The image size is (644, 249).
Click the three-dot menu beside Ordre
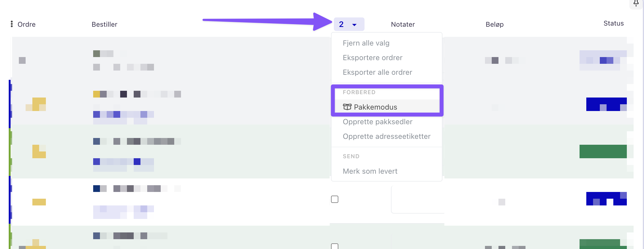coord(12,24)
